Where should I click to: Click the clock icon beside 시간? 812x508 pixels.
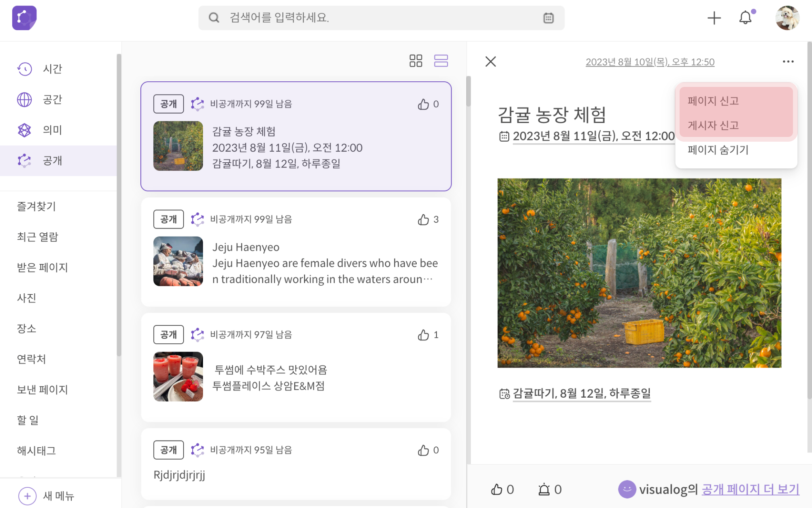click(25, 69)
